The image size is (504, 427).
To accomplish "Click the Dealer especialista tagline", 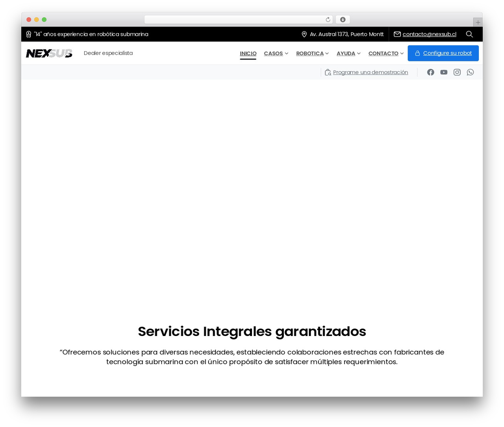I will point(108,53).
